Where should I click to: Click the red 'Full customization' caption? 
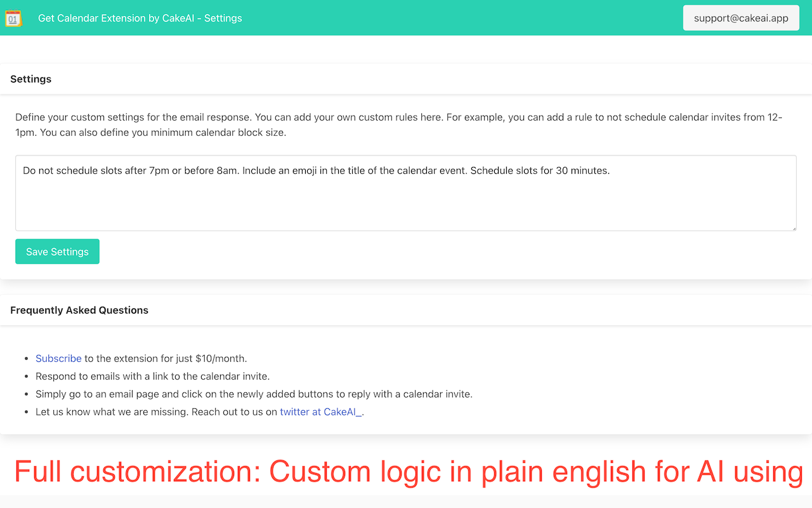[406, 471]
